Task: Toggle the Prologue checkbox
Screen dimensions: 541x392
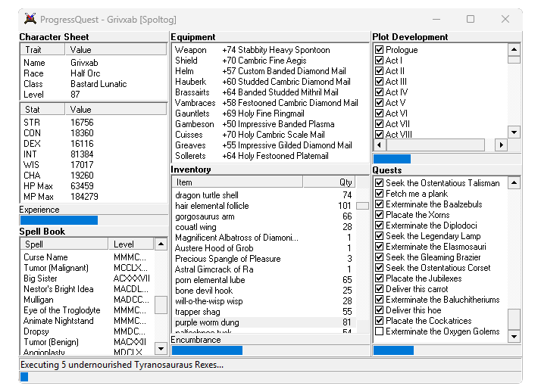Action: (x=380, y=50)
